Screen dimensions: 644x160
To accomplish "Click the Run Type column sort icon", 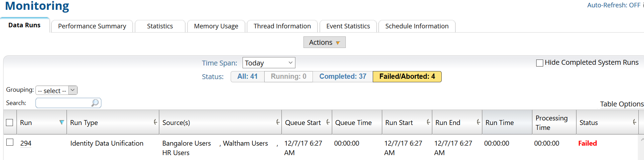I will [x=155, y=122].
